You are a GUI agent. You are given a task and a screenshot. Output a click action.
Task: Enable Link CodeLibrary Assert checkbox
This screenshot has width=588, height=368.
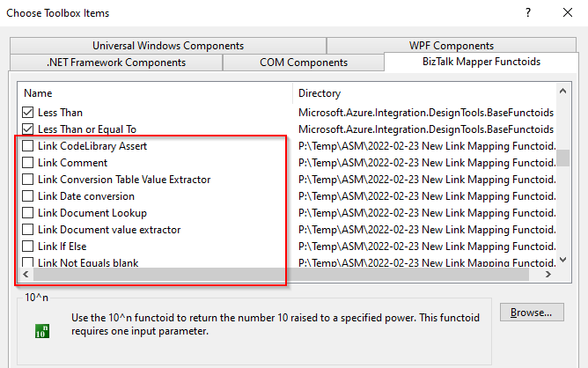pyautogui.click(x=28, y=146)
